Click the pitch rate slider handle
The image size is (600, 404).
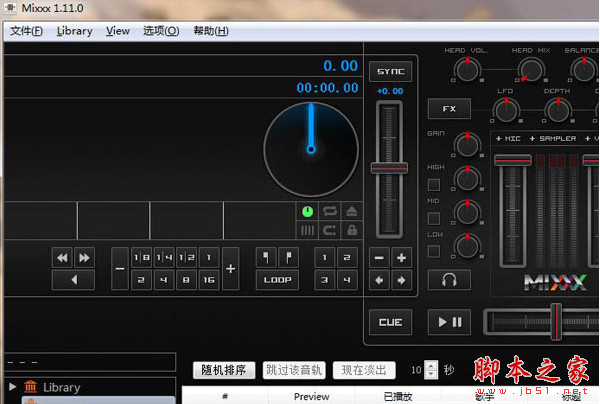click(390, 168)
